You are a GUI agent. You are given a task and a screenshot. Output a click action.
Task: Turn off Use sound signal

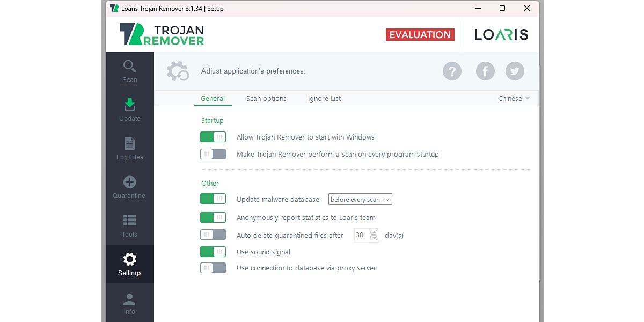(213, 251)
